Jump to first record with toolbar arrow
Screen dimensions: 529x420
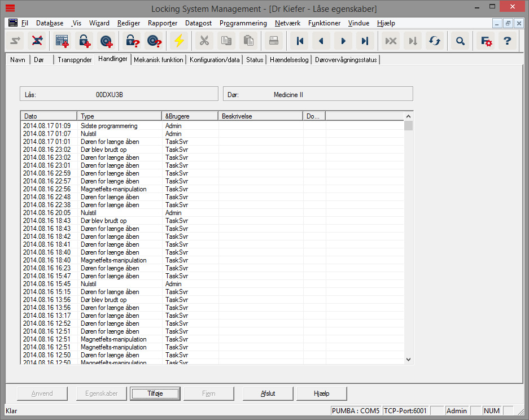click(x=300, y=41)
